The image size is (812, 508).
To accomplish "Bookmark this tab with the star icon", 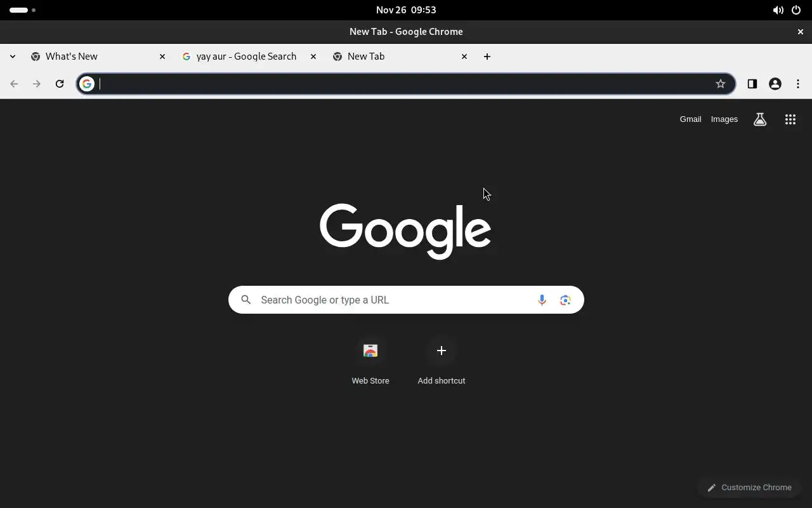I will click(x=721, y=84).
